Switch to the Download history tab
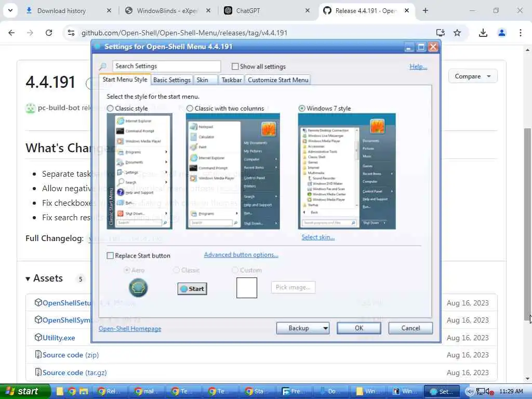 pos(61,11)
